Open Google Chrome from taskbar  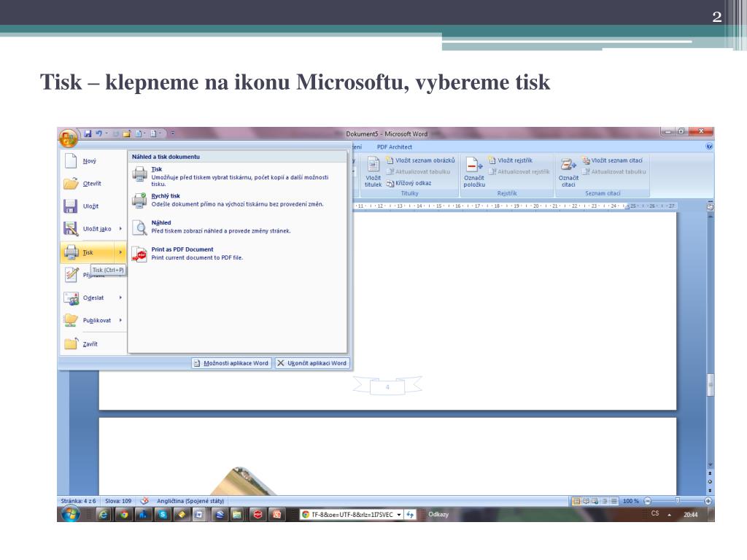[124, 514]
